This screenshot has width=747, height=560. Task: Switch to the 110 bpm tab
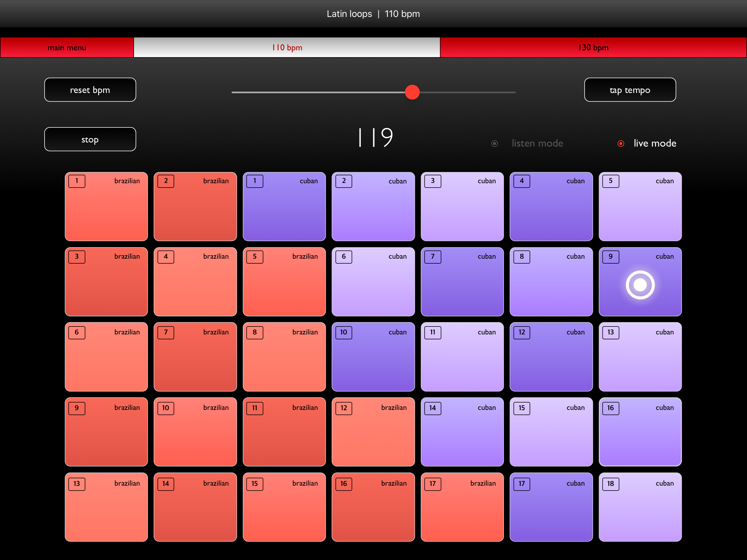287,48
